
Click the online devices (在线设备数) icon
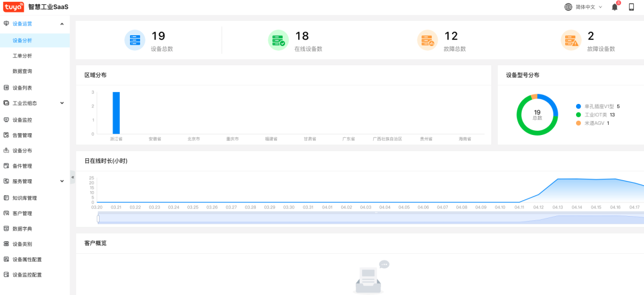click(278, 41)
